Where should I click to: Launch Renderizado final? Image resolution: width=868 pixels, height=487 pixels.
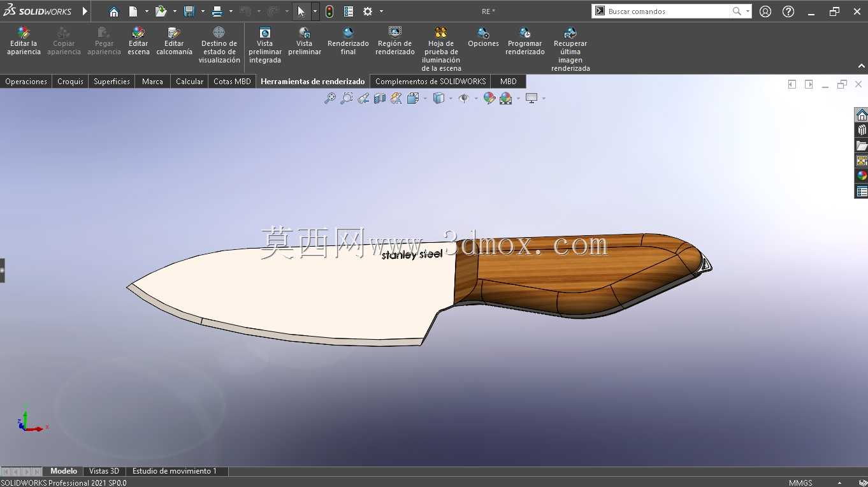pyautogui.click(x=348, y=41)
